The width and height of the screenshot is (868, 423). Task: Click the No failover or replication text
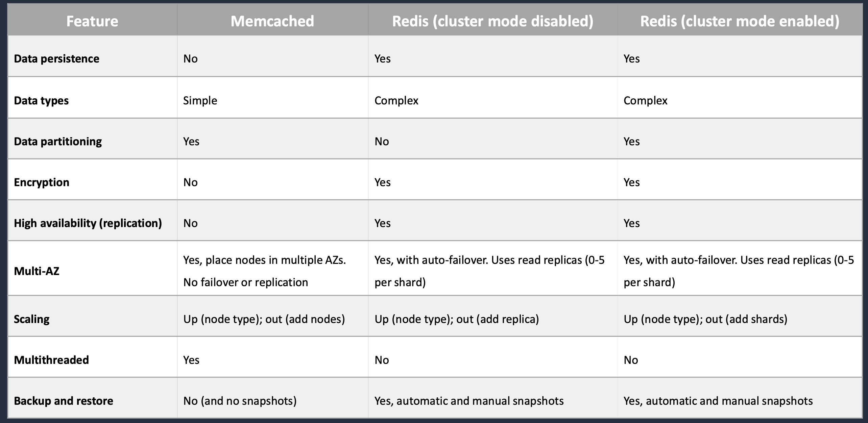(246, 282)
